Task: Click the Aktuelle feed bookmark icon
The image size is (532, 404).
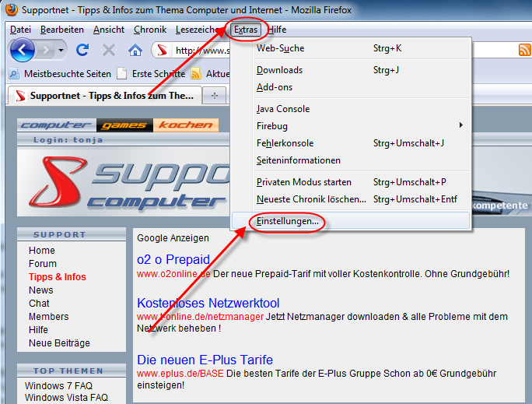Action: pyautogui.click(x=196, y=73)
